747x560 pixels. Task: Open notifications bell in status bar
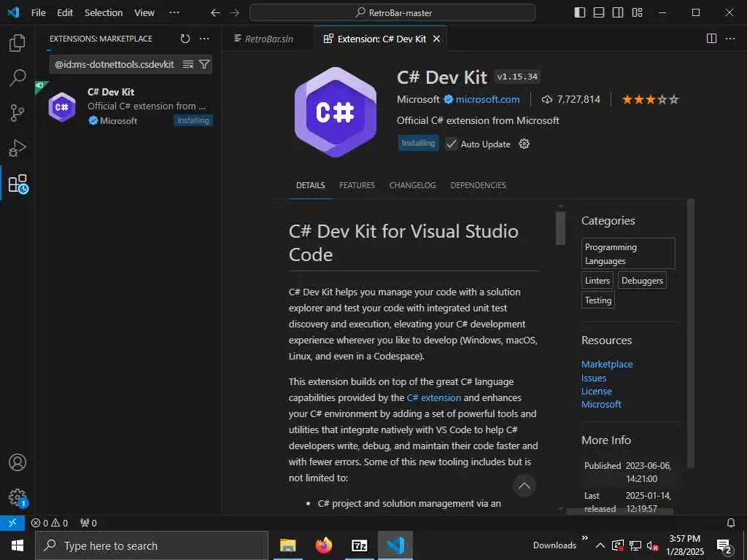pyautogui.click(x=731, y=523)
